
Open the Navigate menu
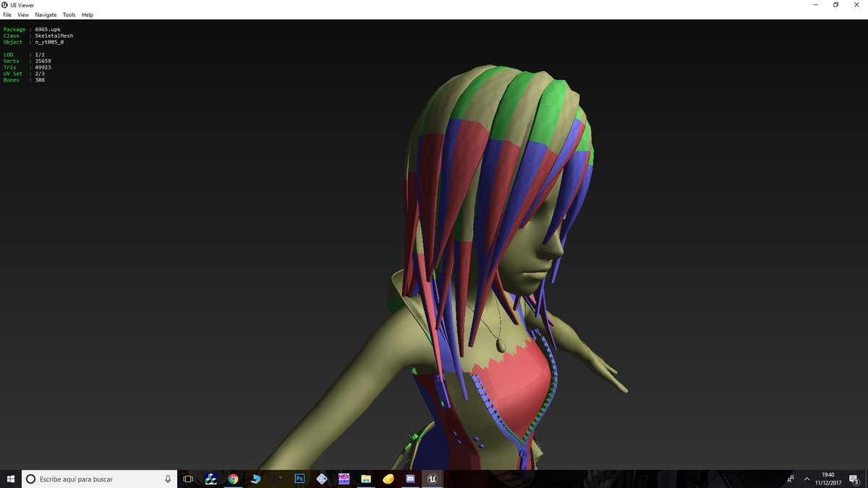[46, 14]
